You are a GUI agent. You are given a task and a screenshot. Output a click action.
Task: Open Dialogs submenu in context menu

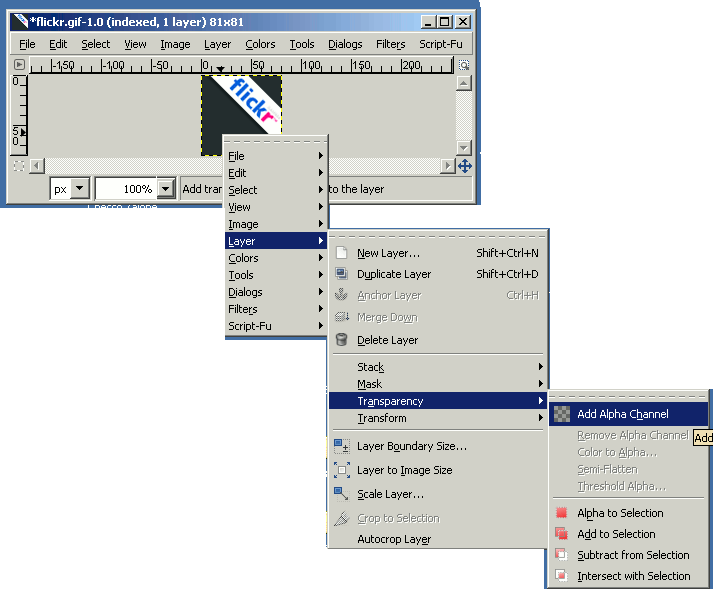[x=276, y=292]
